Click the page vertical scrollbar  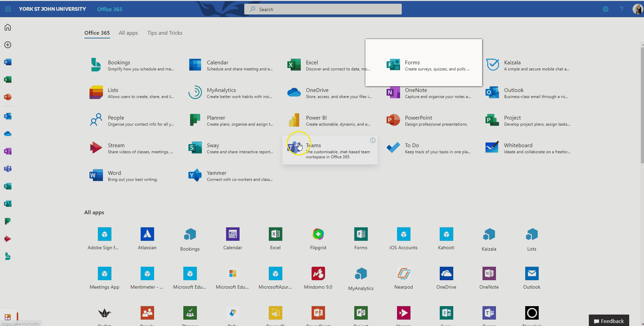click(642, 106)
